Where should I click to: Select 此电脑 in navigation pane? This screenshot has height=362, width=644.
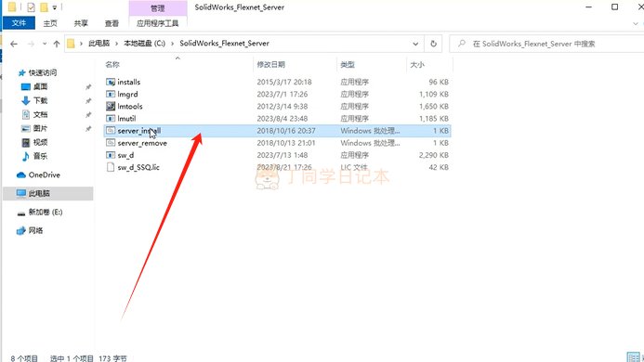click(x=48, y=193)
